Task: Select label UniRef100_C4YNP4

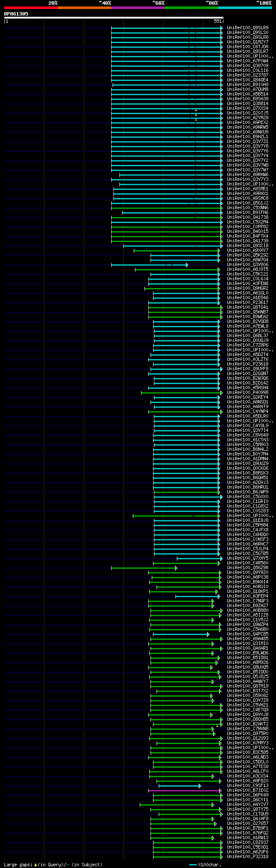Action: 248,412
